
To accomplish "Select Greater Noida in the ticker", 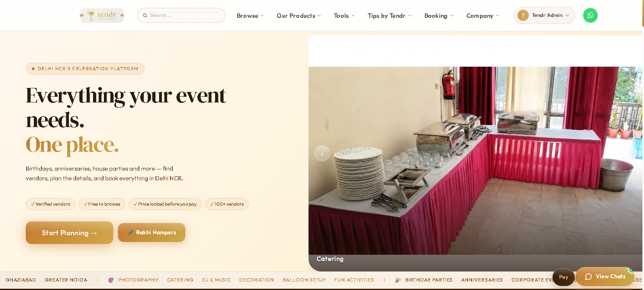I will 66,280.
